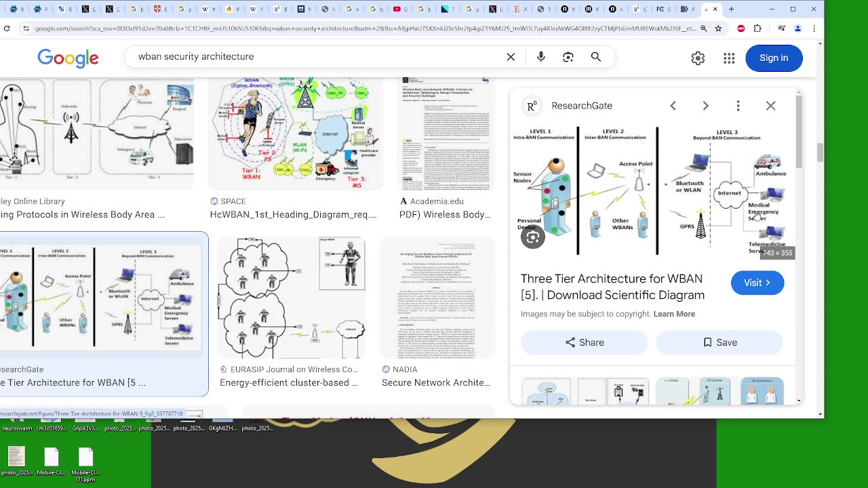The height and width of the screenshot is (488, 868).
Task: Open the selected ResearchGate Three Tier thumbnail
Action: pyautogui.click(x=100, y=298)
